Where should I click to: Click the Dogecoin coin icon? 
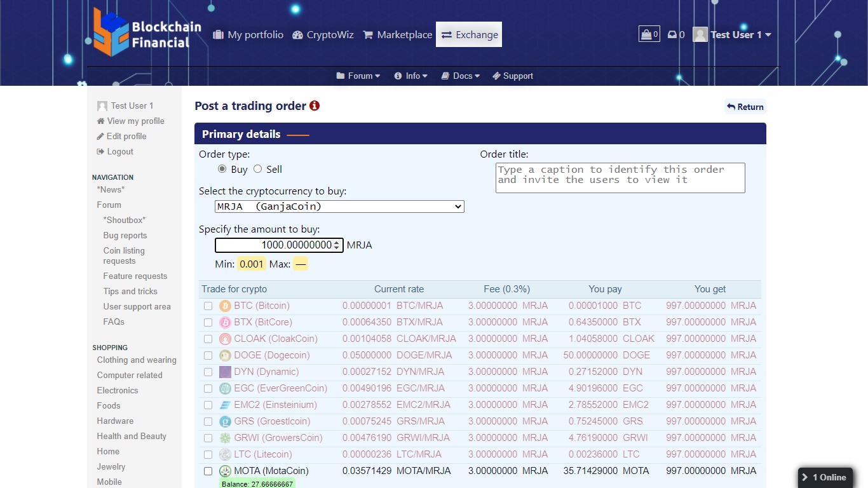pyautogui.click(x=225, y=356)
